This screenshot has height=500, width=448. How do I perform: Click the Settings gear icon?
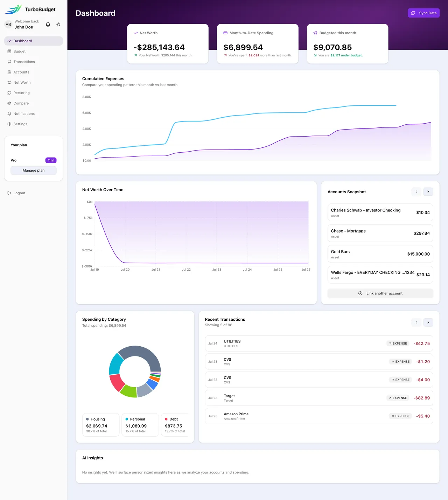[x=9, y=124]
